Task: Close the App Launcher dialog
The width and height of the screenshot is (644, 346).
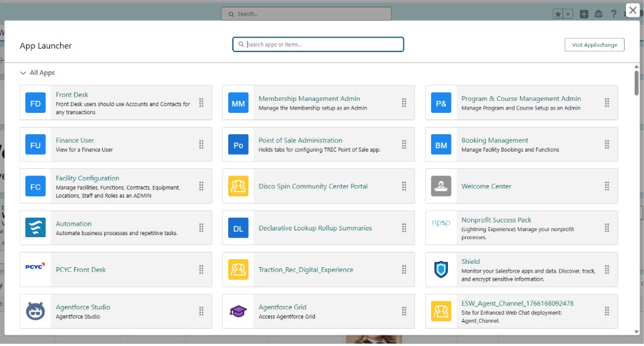Action: [633, 10]
